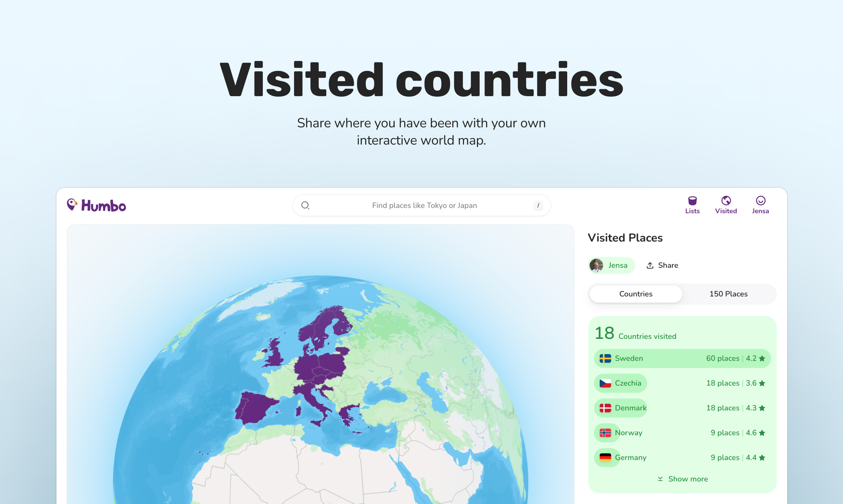Toggle Sweden visited highlight

click(x=682, y=358)
